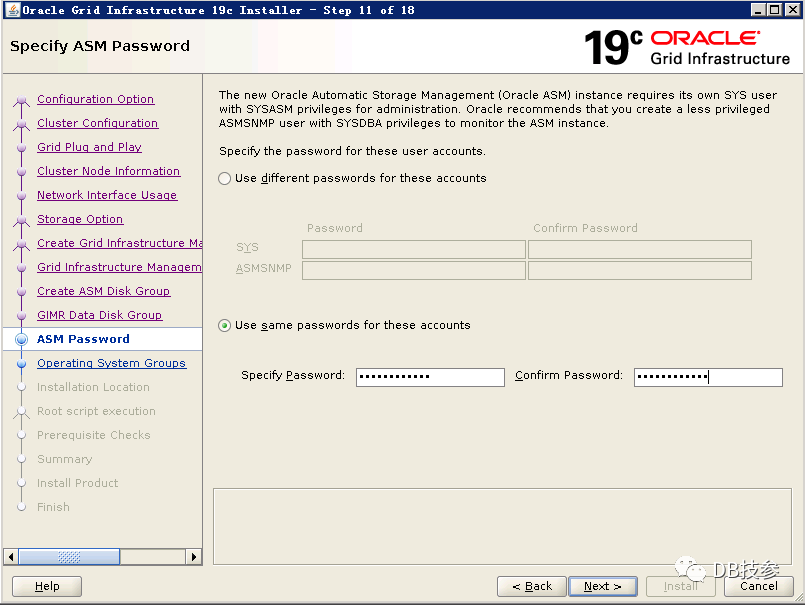Click the Grid Infrastructure Managem... step bullet
Viewport: 805px width, 605px height.
[x=22, y=268]
